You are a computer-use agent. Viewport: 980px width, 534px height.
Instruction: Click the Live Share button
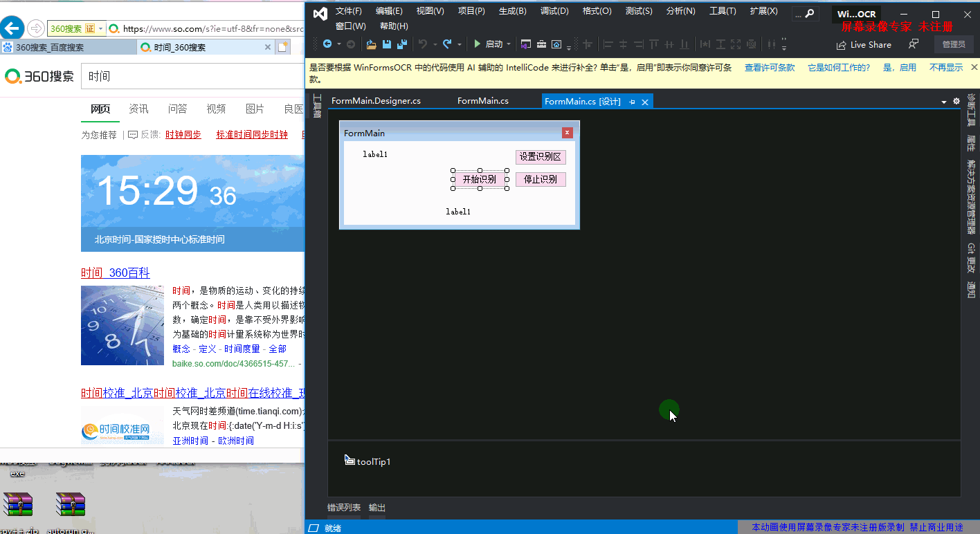[x=864, y=45]
